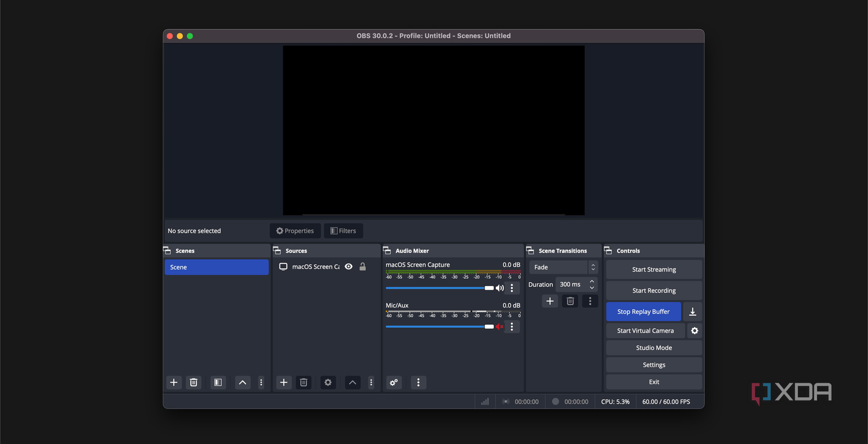The height and width of the screenshot is (444, 868).
Task: Click streaming timer 00:00:00 with broadcast icon
Action: coord(520,401)
